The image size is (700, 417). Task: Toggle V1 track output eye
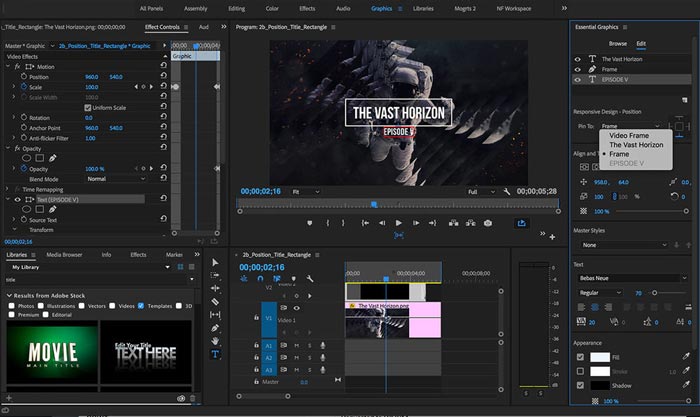click(296, 308)
